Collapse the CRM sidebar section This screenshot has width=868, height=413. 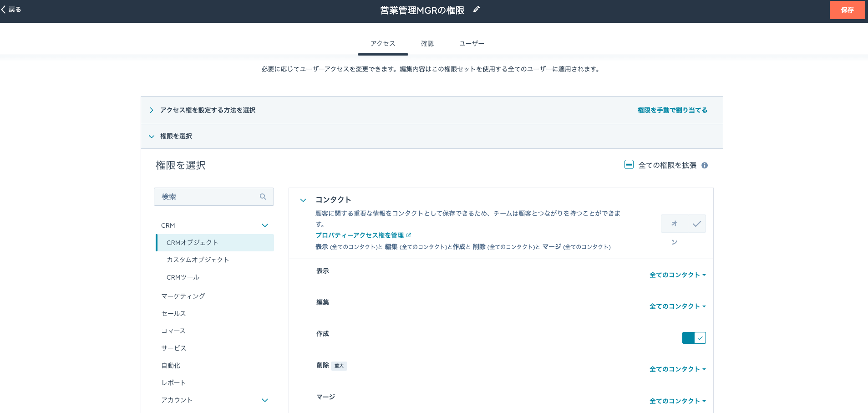point(265,225)
